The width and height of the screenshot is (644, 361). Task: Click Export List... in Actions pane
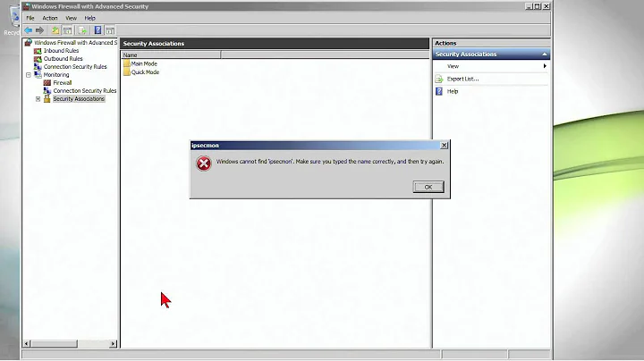tap(463, 79)
